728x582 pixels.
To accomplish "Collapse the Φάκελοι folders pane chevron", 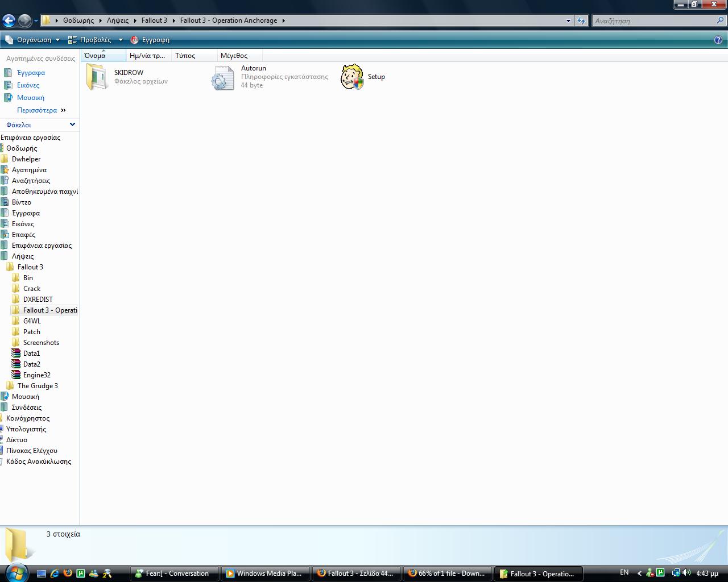I will [72, 124].
